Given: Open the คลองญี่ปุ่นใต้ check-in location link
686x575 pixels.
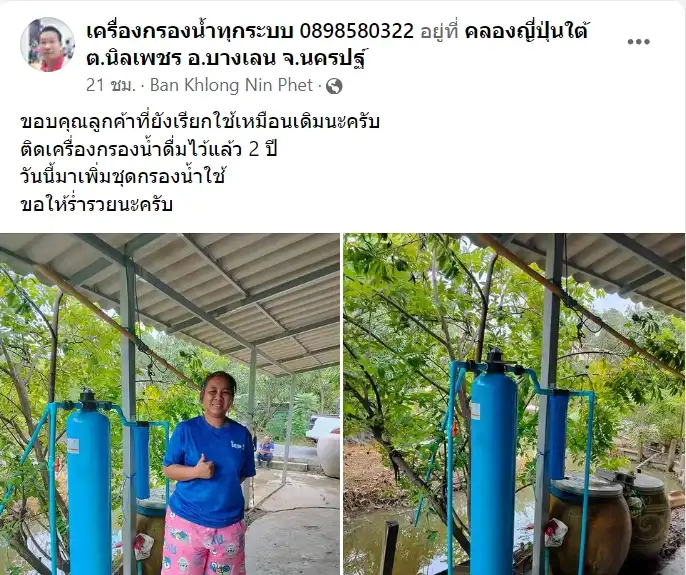Looking at the screenshot, I should click(x=526, y=31).
